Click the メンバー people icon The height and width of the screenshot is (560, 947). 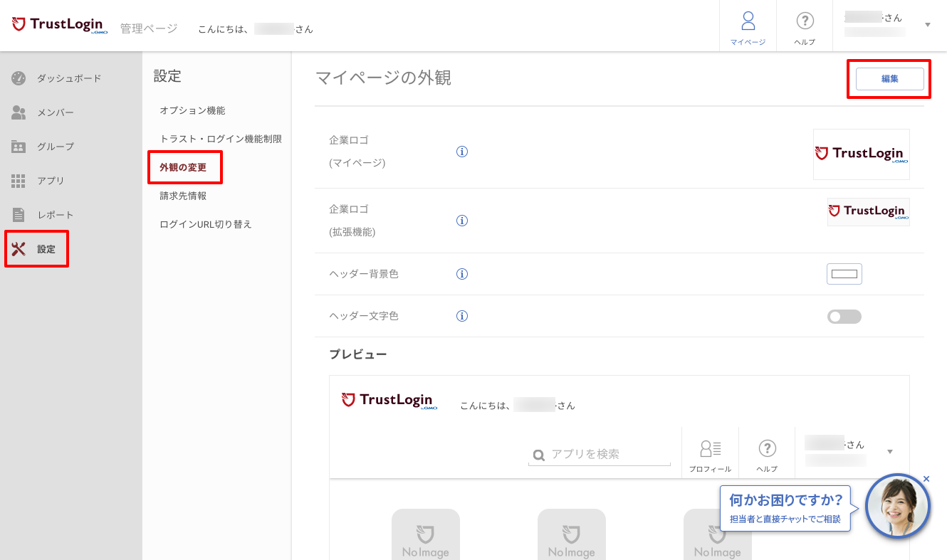tap(19, 112)
